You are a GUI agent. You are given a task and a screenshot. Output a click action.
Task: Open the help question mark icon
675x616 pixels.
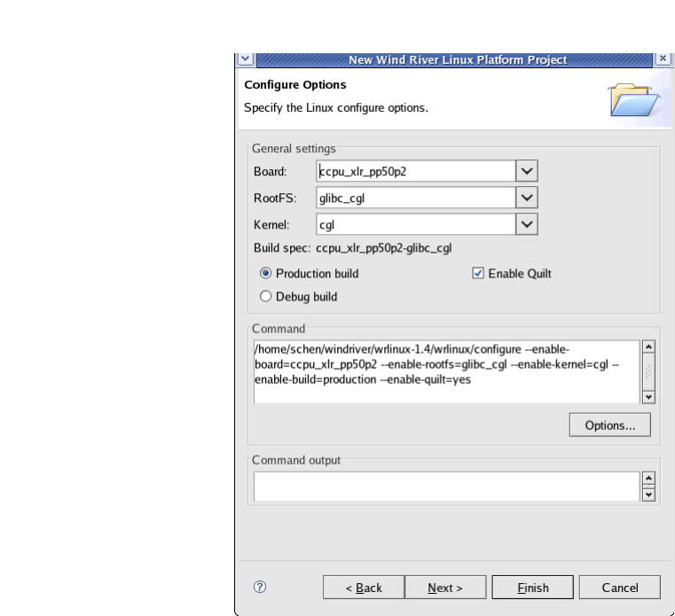click(x=260, y=587)
